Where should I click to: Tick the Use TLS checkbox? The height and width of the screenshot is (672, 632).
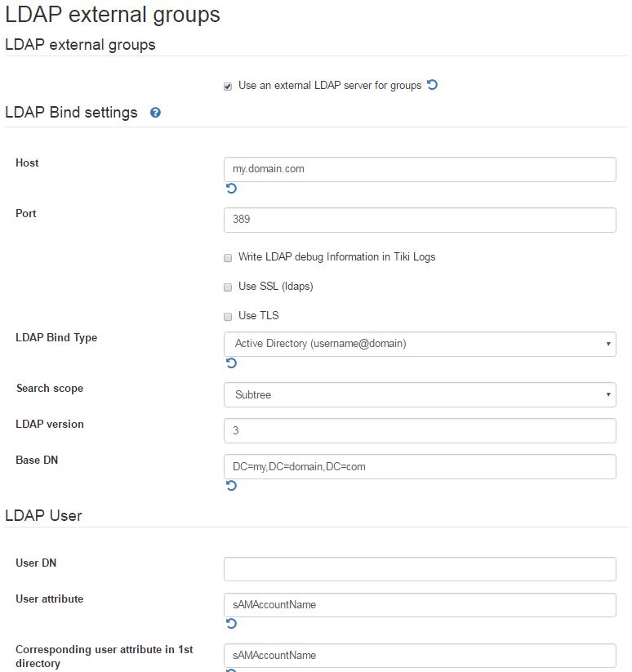click(228, 316)
